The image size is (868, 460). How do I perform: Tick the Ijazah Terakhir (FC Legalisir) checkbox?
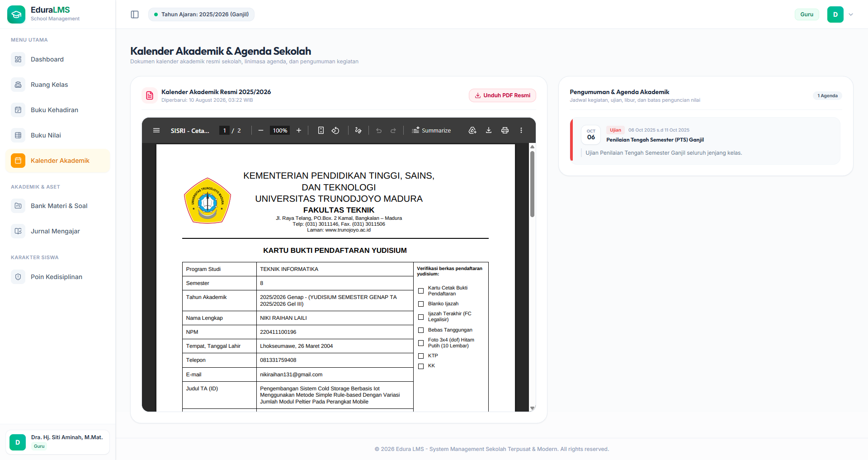click(x=421, y=317)
